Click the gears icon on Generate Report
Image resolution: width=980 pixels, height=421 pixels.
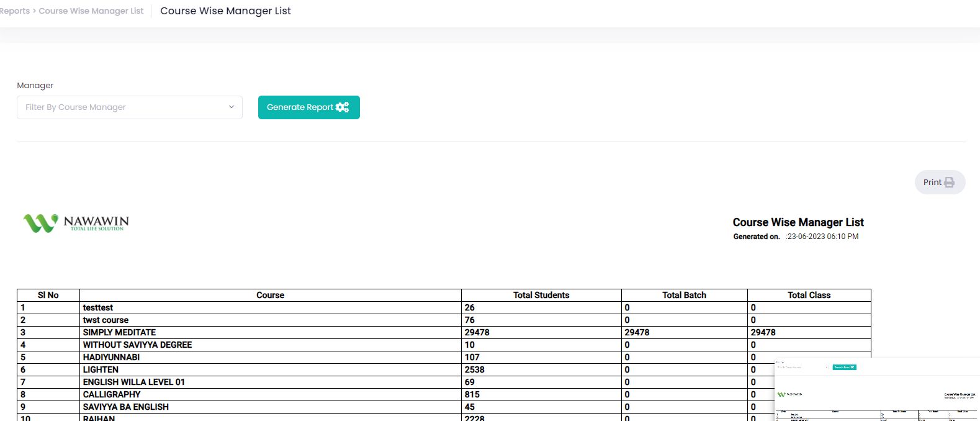[x=342, y=107]
